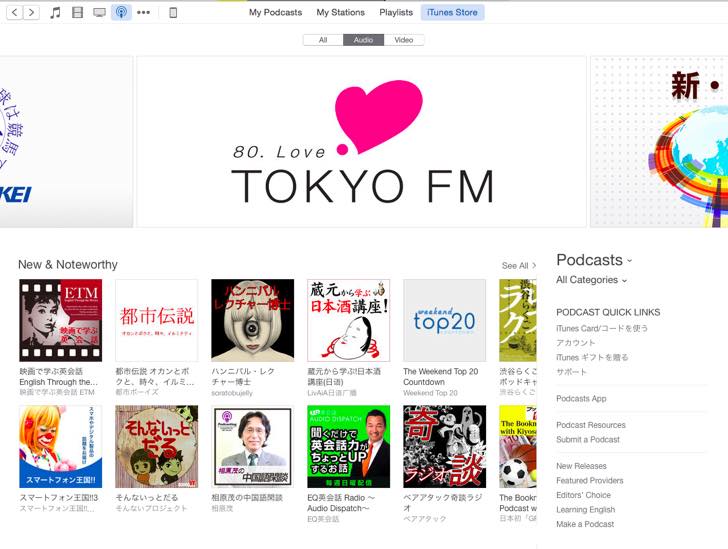Choose the Video filter segment
The image size is (728, 549).
404,40
